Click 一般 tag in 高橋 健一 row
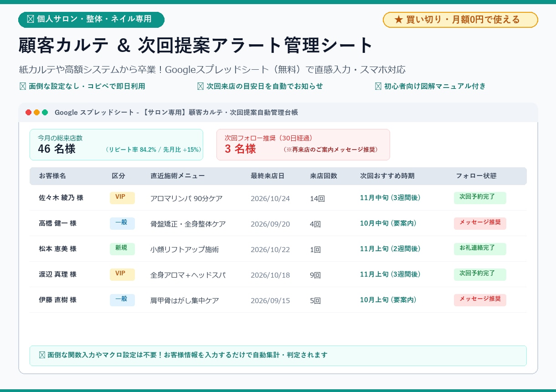The width and height of the screenshot is (556, 392). coord(122,223)
